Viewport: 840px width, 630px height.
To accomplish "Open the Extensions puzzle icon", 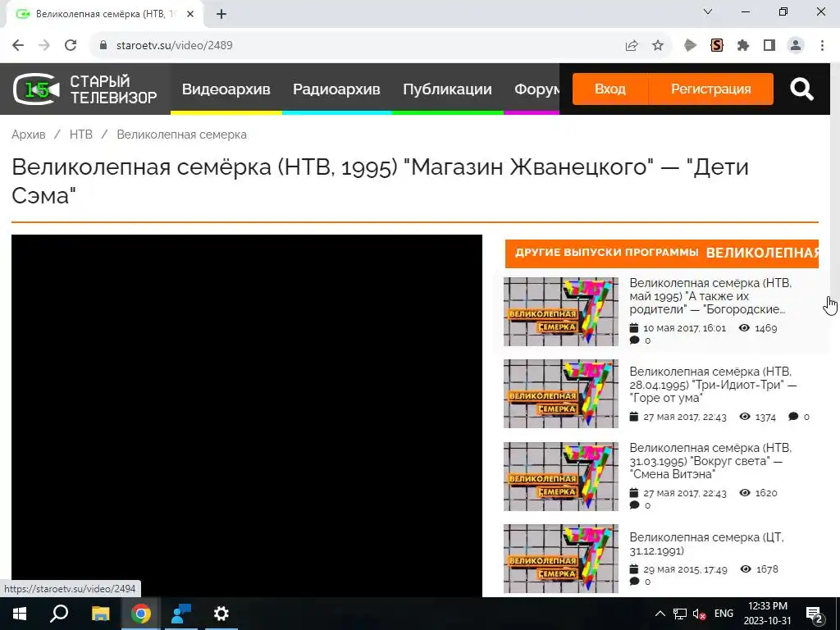I will 743,46.
